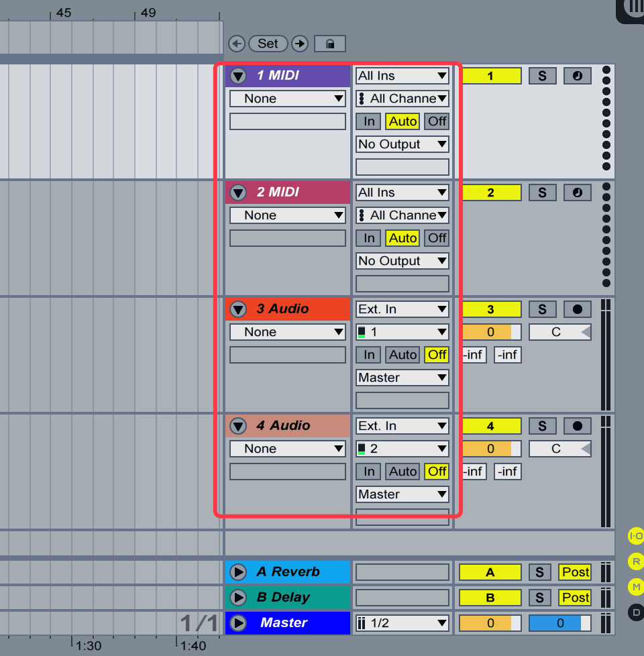The image size is (644, 656).
Task: Set 4 Audio monitor to Auto
Action: (402, 472)
